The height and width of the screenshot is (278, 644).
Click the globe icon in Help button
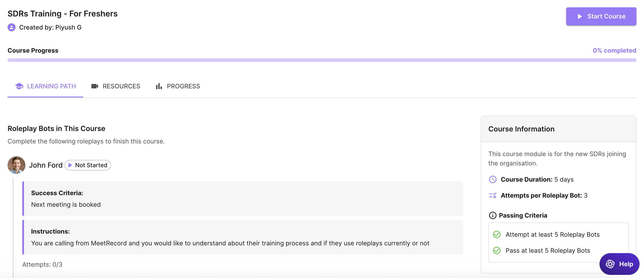[610, 264]
